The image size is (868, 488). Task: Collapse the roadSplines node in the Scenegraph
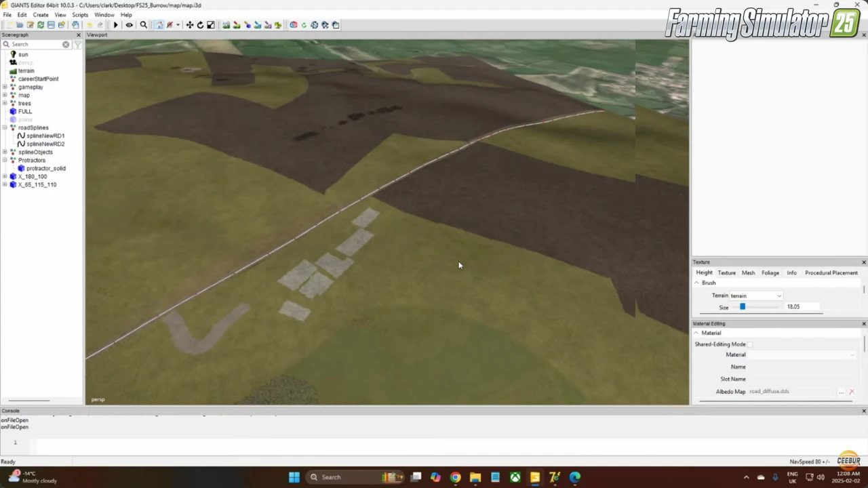(x=5, y=127)
